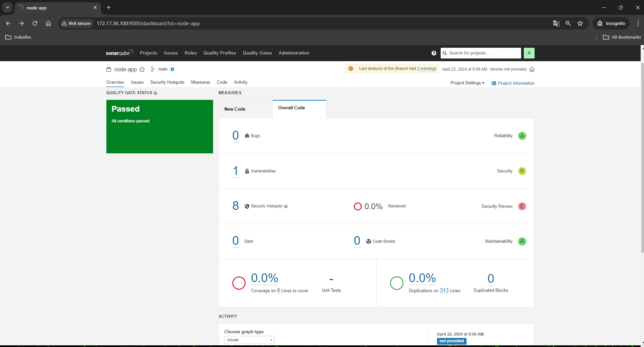Viewport: 644px width, 347px height.
Task: Click the 0 Bugs count
Action: coord(236,136)
